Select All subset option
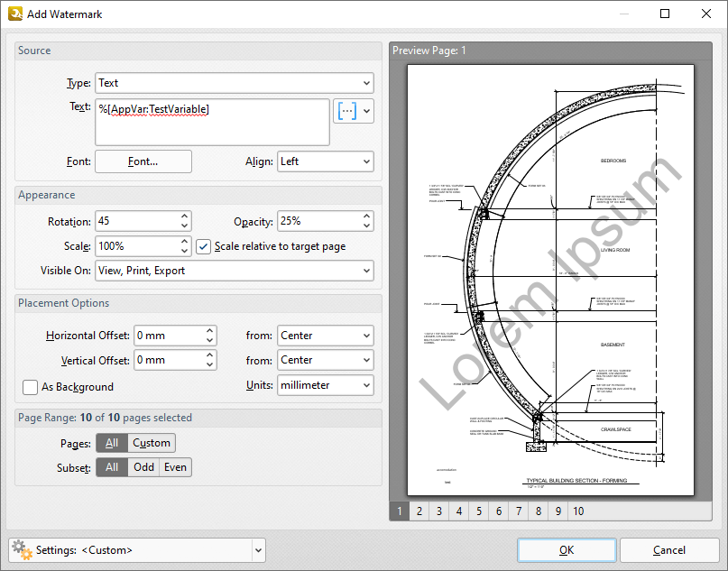728x571 pixels. (112, 467)
